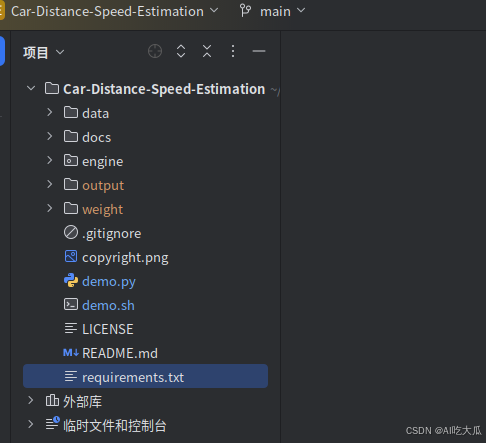Click the Markdown icon of README.md
Image resolution: width=486 pixels, height=443 pixels.
71,352
